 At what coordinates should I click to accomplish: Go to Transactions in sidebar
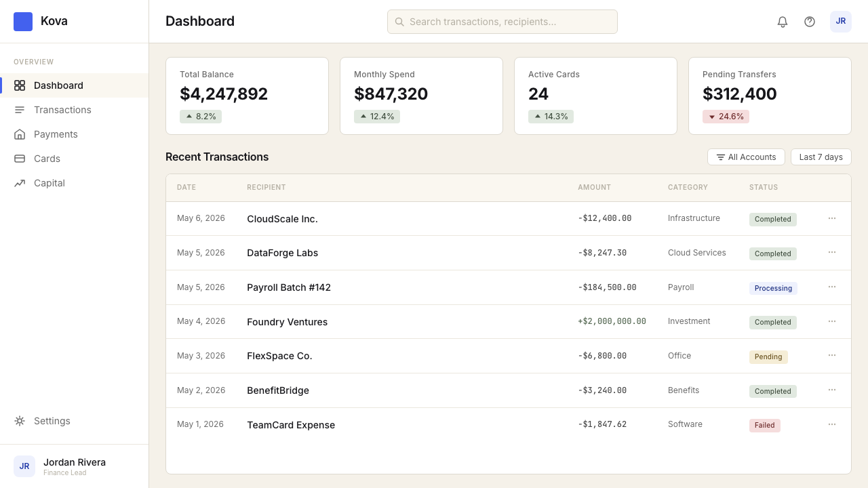(x=75, y=110)
